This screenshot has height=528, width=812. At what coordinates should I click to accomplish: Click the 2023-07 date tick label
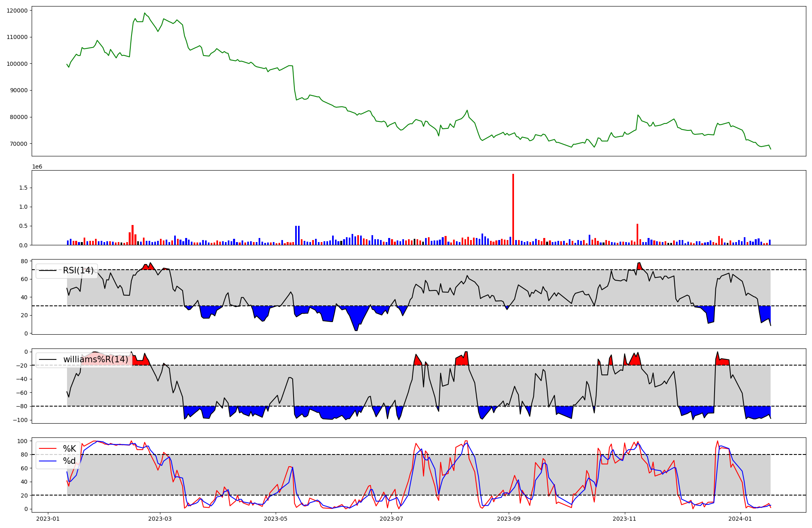tap(392, 519)
